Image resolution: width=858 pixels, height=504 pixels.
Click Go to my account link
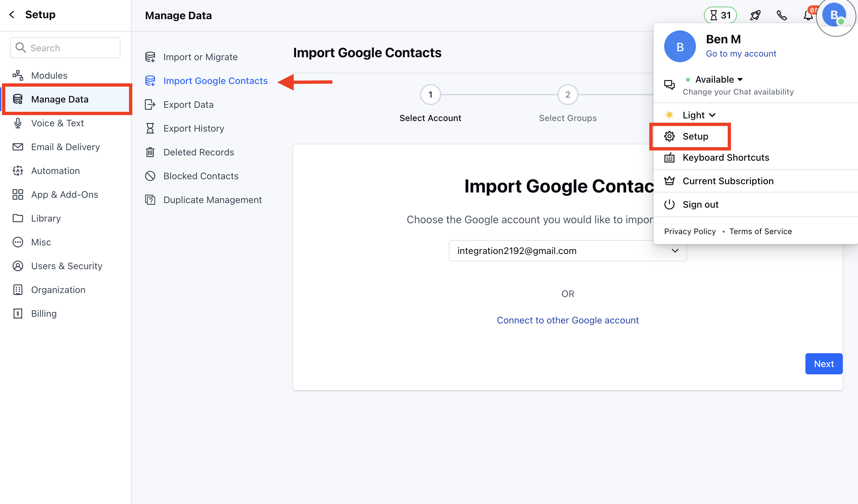tap(741, 54)
